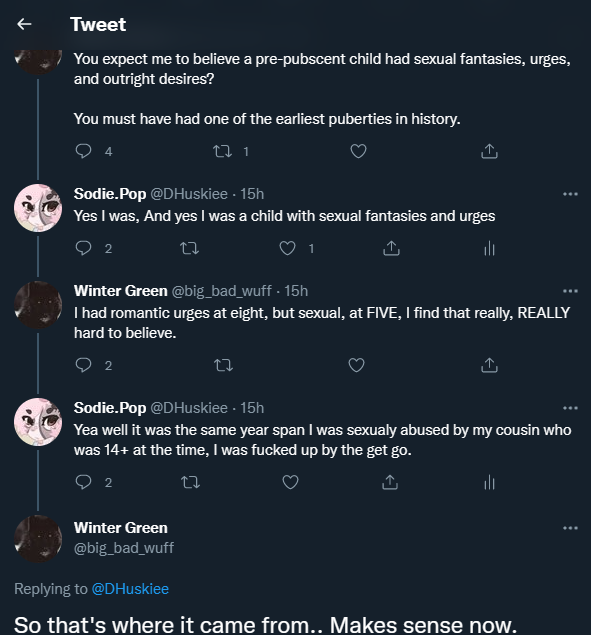Share the earliest puberties tweet
The image size is (591, 635).
coord(489,151)
